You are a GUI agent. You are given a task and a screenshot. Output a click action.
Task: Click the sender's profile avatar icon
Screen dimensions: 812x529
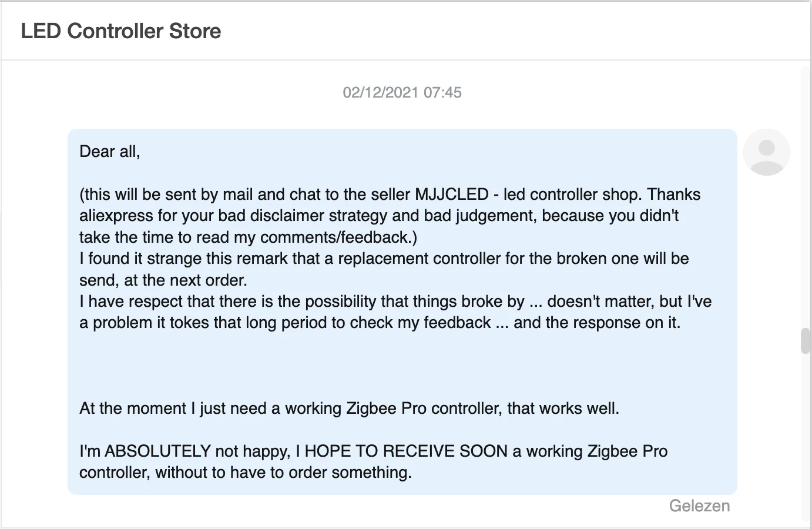(766, 152)
